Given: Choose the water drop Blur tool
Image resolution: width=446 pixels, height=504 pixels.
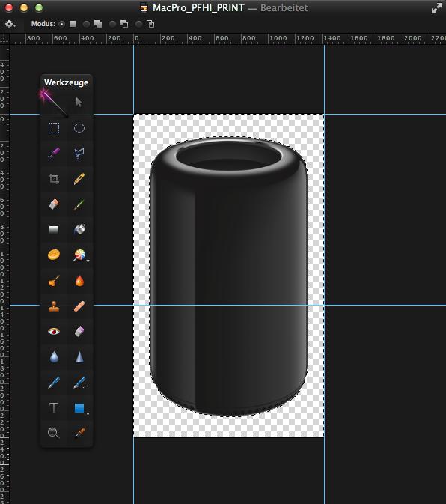Looking at the screenshot, I should (54, 356).
